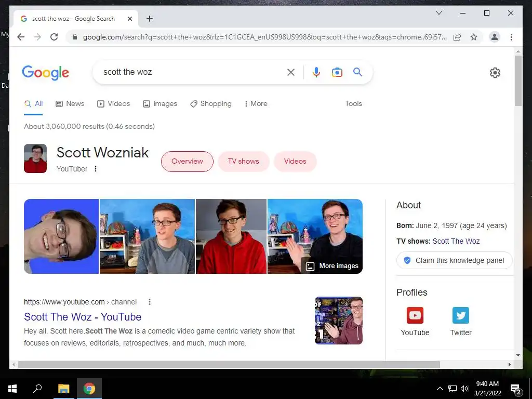The height and width of the screenshot is (399, 532).
Task: Click the browser forward arrow
Action: pyautogui.click(x=37, y=37)
